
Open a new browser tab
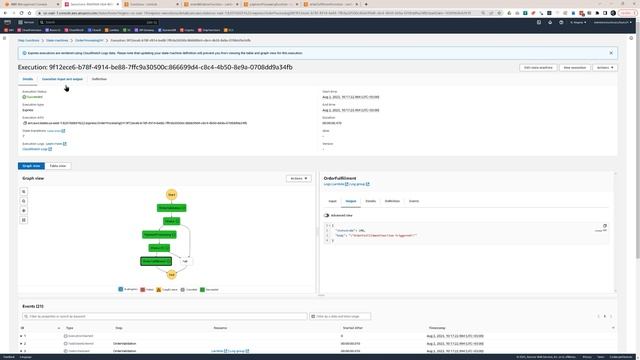tap(366, 4)
